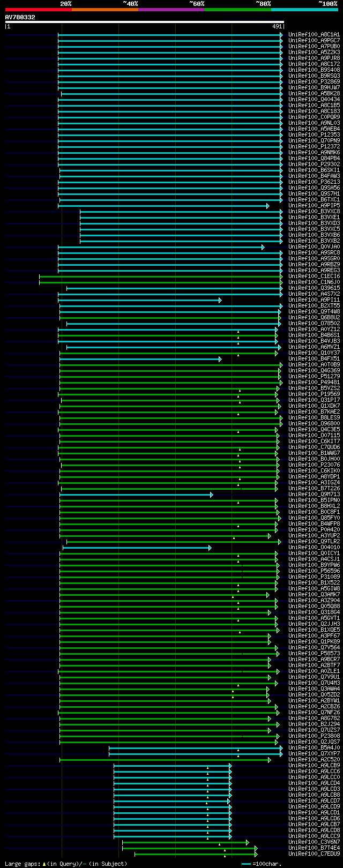Select the AV780332 query name
The image size is (343, 868).
20,17
